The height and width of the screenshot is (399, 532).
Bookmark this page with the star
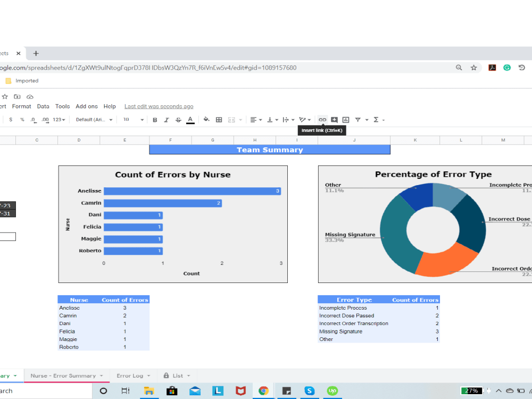coord(473,68)
